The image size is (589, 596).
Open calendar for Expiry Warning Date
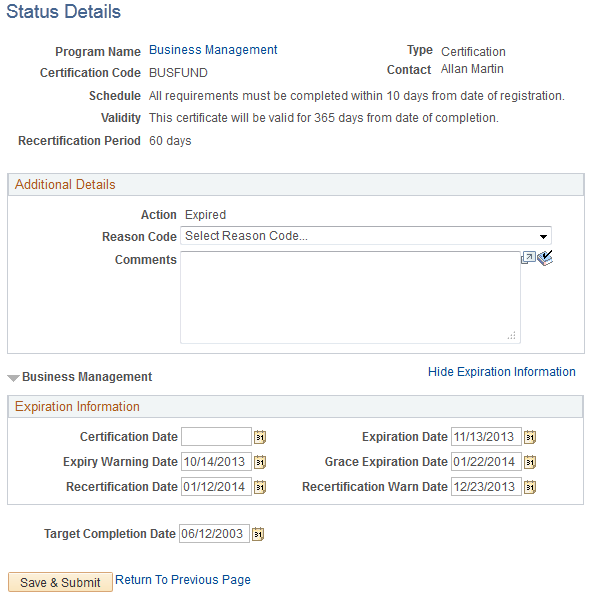pos(260,462)
